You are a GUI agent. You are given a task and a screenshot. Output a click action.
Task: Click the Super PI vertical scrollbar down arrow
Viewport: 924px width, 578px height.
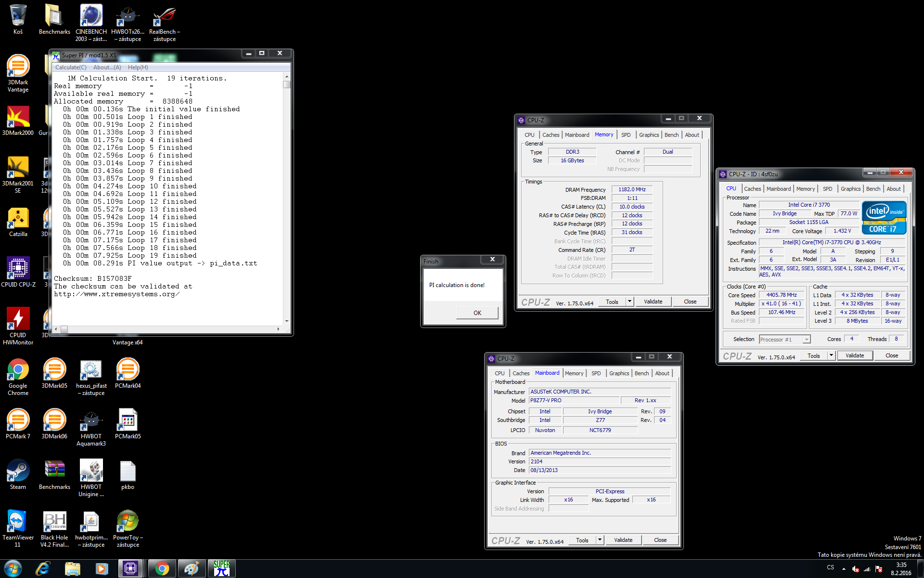click(x=287, y=321)
